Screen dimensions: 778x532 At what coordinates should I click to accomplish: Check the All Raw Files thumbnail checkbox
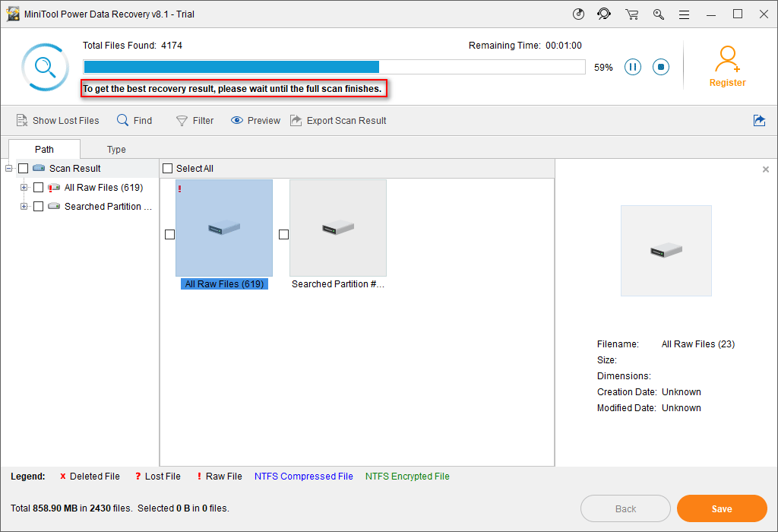[169, 234]
